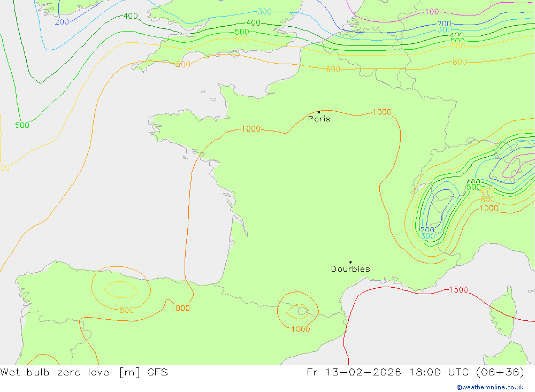Click the 1000 label below the Pyrenees loop

click(300, 329)
